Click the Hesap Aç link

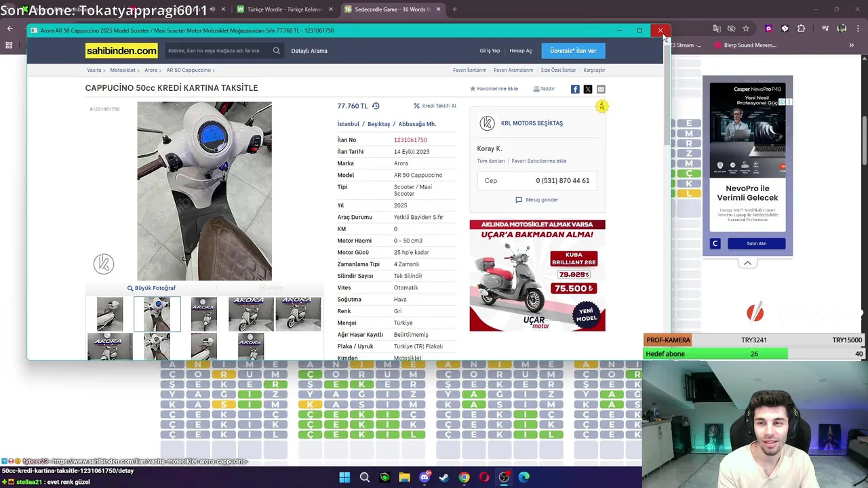pyautogui.click(x=521, y=51)
